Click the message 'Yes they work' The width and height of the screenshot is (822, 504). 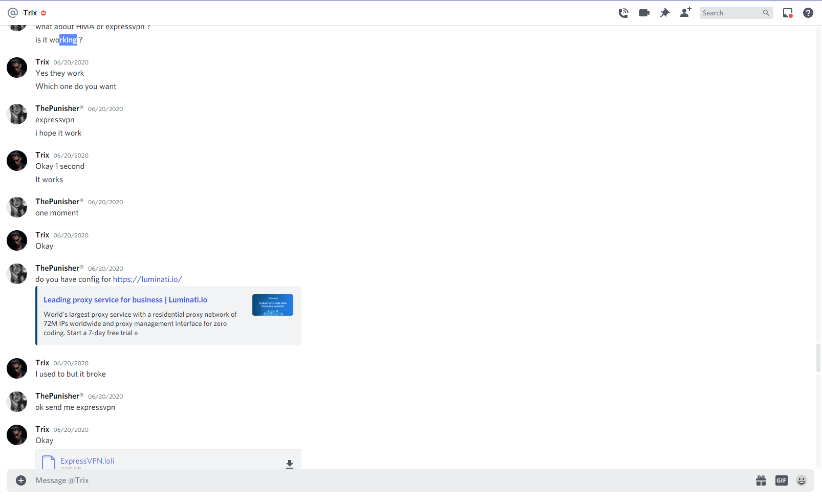point(60,73)
